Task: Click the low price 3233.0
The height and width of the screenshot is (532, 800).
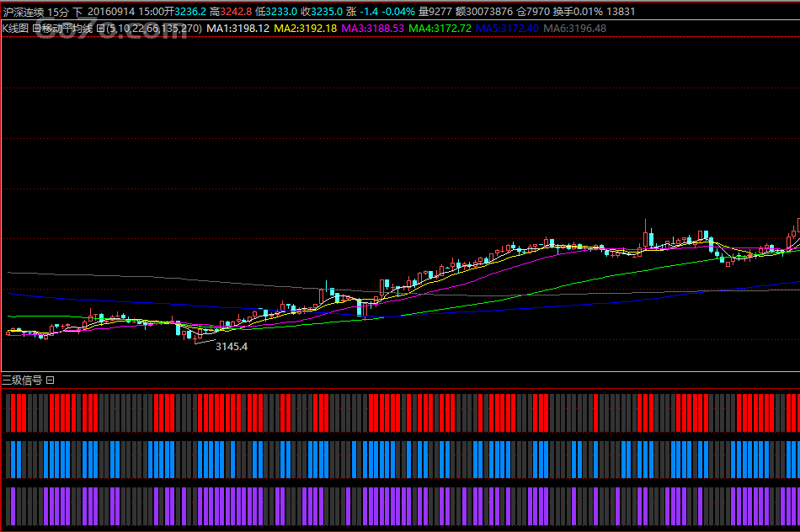Action: tap(281, 11)
